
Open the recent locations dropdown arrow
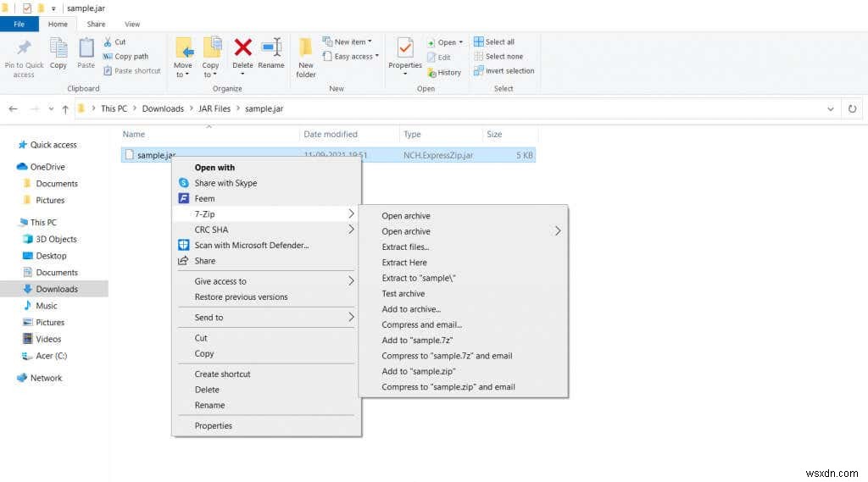pyautogui.click(x=51, y=109)
